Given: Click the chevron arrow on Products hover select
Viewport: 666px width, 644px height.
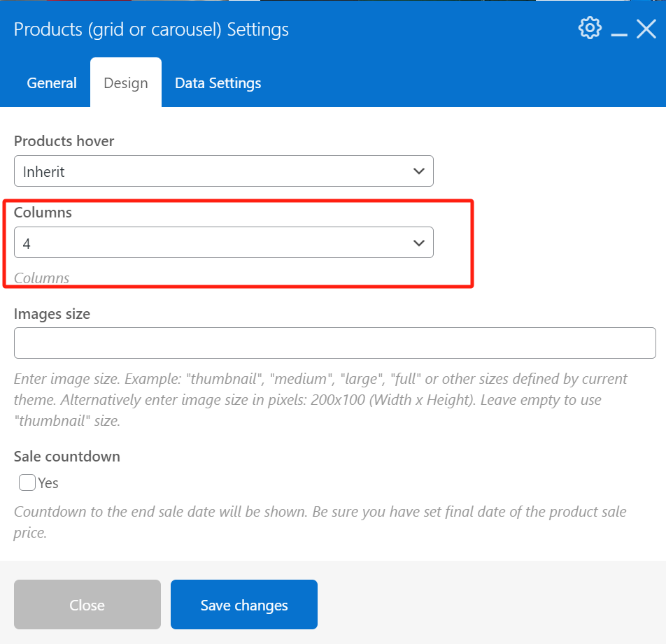Looking at the screenshot, I should pos(419,171).
